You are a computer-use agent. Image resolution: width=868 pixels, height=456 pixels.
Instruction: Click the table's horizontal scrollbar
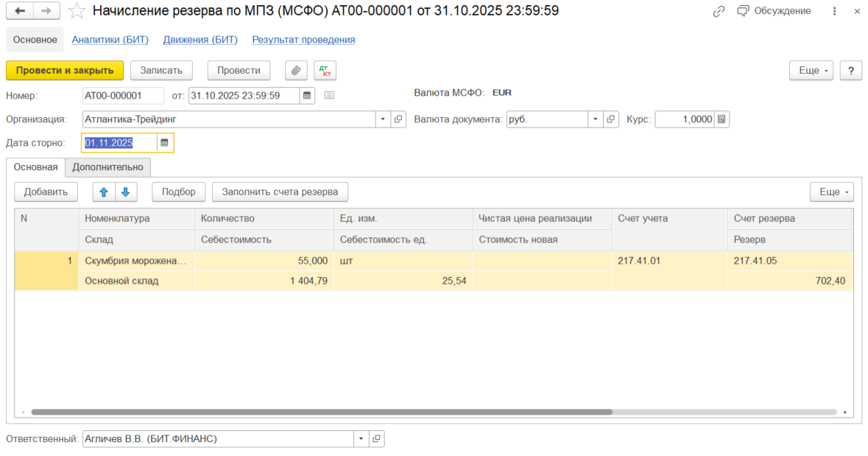pyautogui.click(x=321, y=413)
